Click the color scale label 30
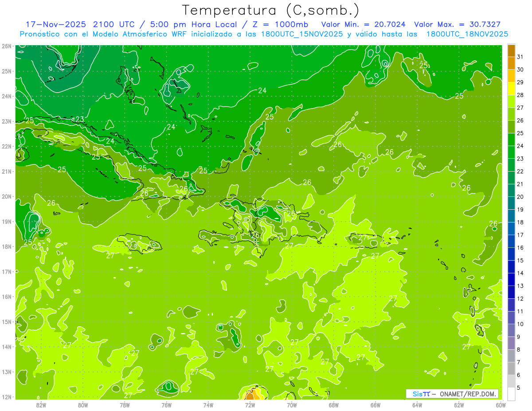The width and height of the screenshot is (532, 411). [520, 70]
